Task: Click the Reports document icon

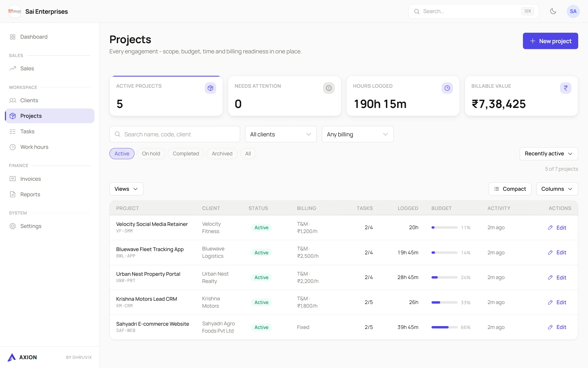Action: [13, 194]
